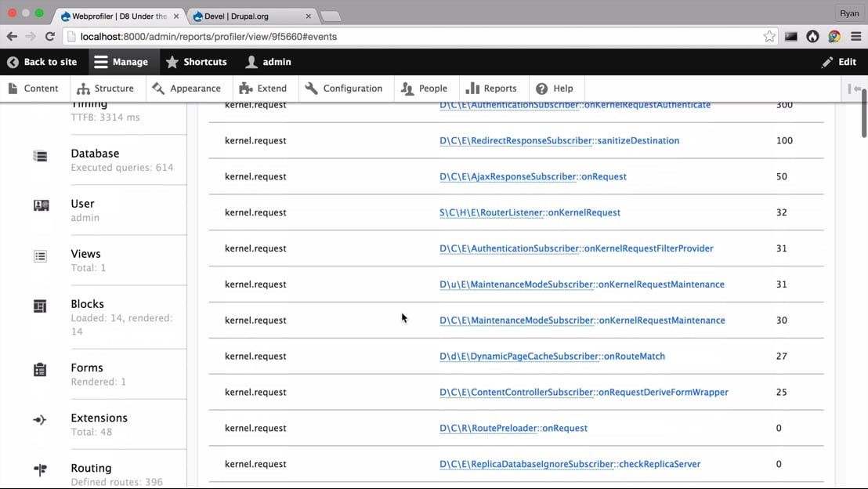Click the Database icon in profiler sidebar
The height and width of the screenshot is (489, 868).
[x=41, y=156]
